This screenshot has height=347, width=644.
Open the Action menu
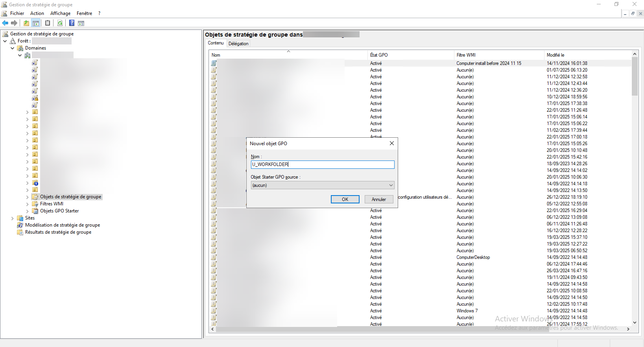coord(37,13)
